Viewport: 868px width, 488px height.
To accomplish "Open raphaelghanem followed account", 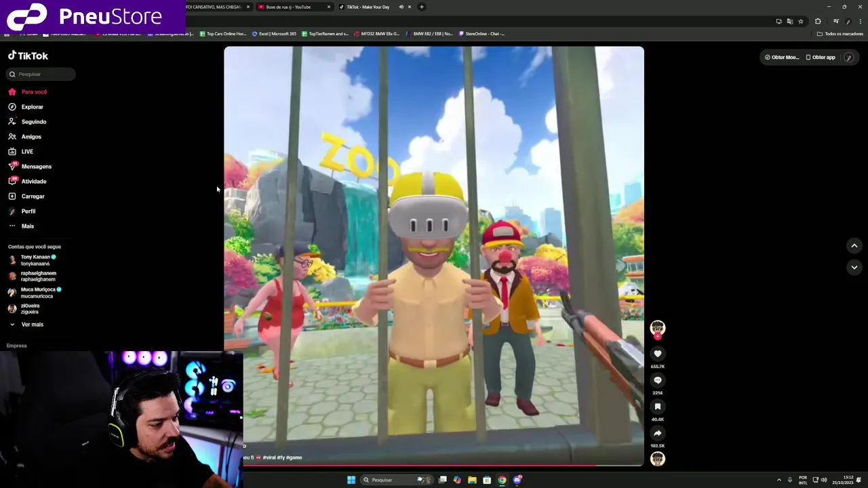I will [32, 276].
